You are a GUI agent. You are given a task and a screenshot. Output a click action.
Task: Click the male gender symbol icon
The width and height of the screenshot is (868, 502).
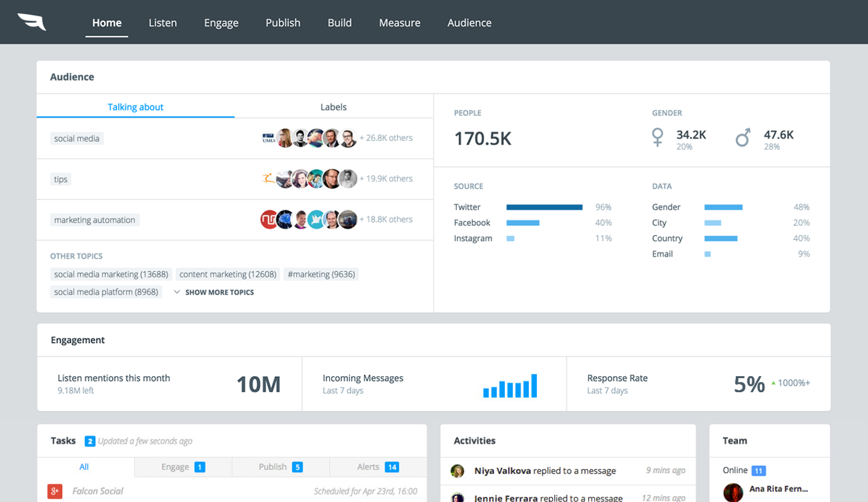click(743, 137)
